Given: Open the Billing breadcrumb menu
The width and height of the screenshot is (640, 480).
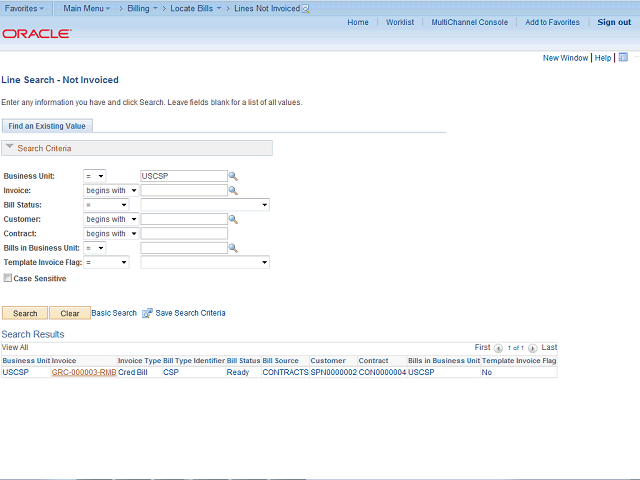Looking at the screenshot, I should pyautogui.click(x=142, y=9).
